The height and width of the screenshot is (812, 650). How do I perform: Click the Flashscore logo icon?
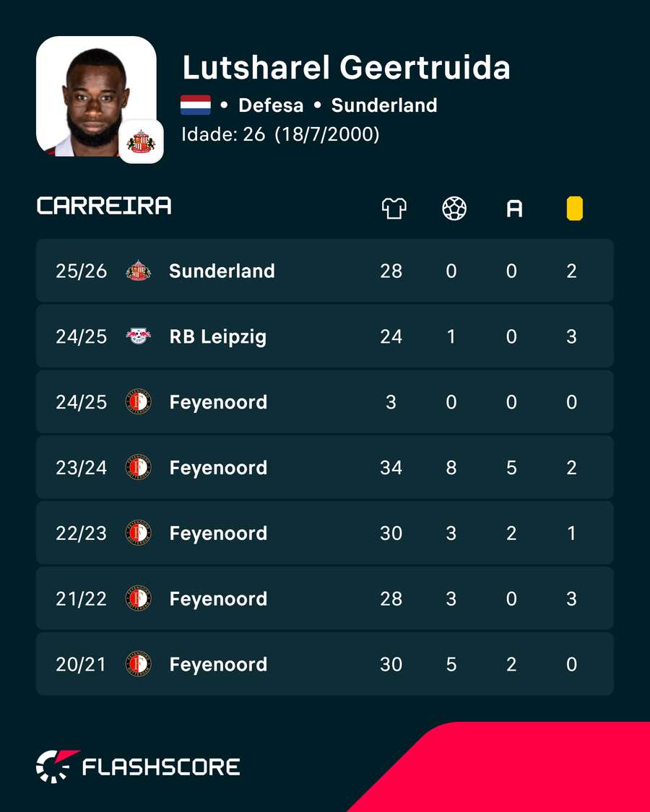[x=56, y=766]
